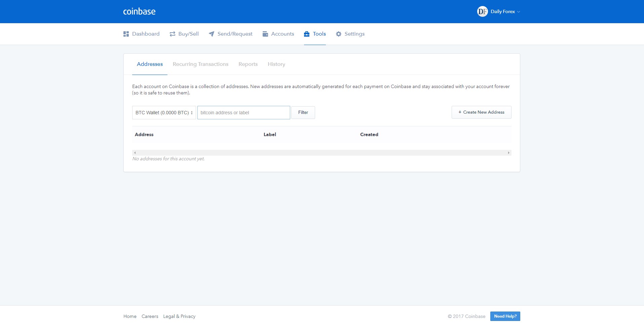The width and height of the screenshot is (644, 326).
Task: Expand the Daily Forex user menu
Action: [505, 11]
